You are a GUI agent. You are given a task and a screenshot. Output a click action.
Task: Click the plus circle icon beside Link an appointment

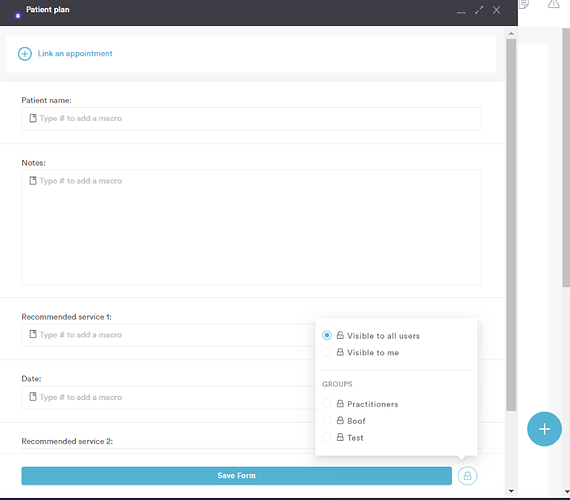[x=25, y=54]
